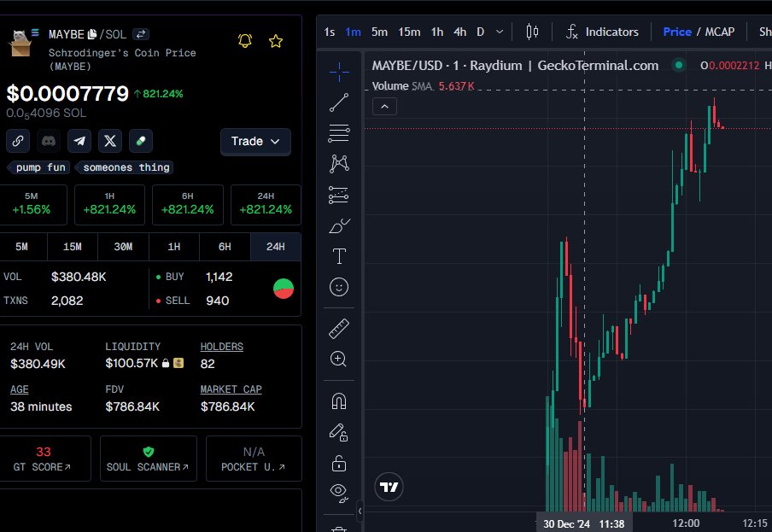
Task: Select the 15M stats tab
Action: (73, 247)
